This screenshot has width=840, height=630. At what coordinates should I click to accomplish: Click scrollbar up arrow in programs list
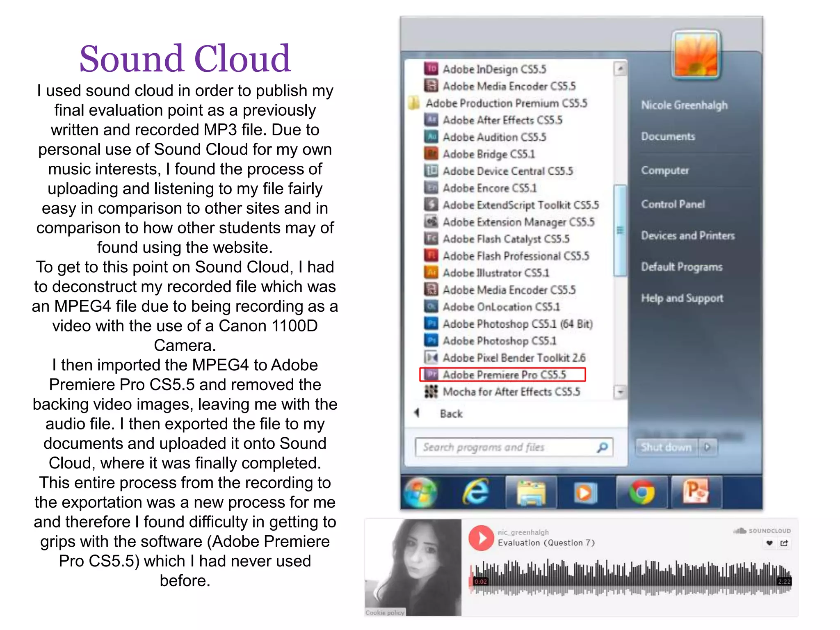620,68
